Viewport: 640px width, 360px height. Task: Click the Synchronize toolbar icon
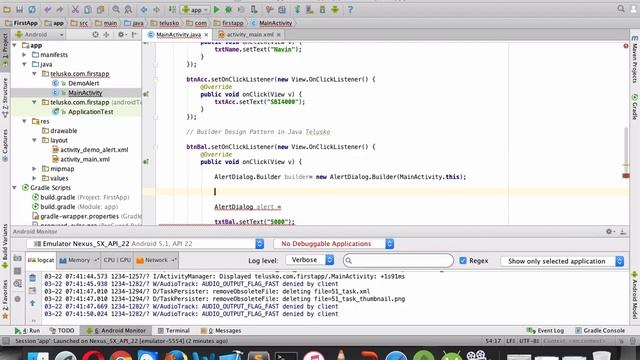point(32,9)
